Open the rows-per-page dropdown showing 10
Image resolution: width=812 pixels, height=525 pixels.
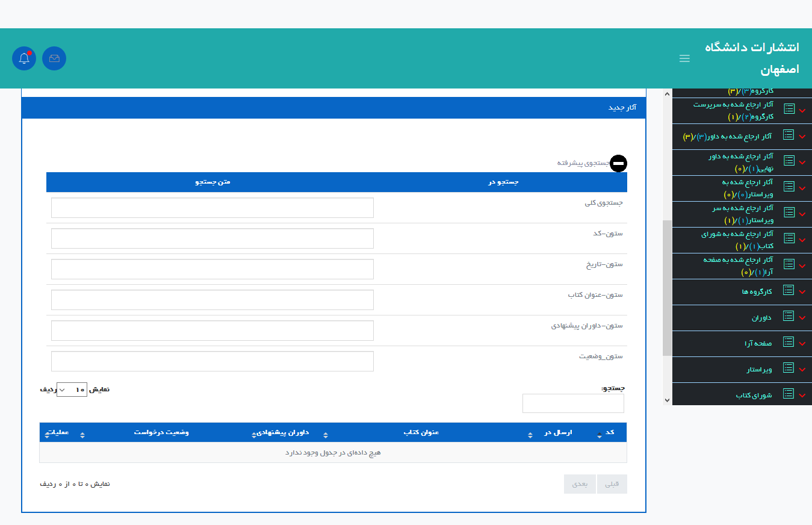(x=72, y=390)
